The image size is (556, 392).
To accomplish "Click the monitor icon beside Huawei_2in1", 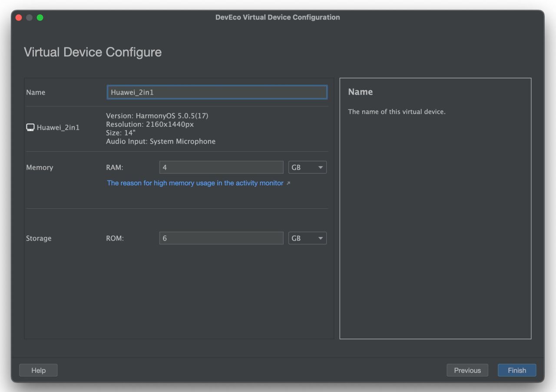I will click(30, 128).
